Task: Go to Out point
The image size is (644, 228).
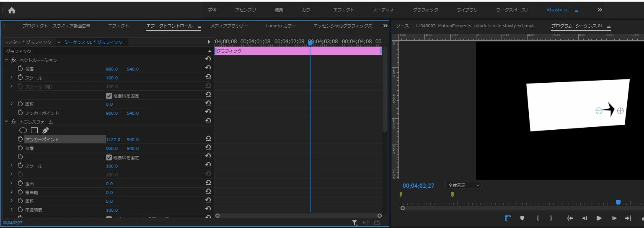Action: point(628,218)
